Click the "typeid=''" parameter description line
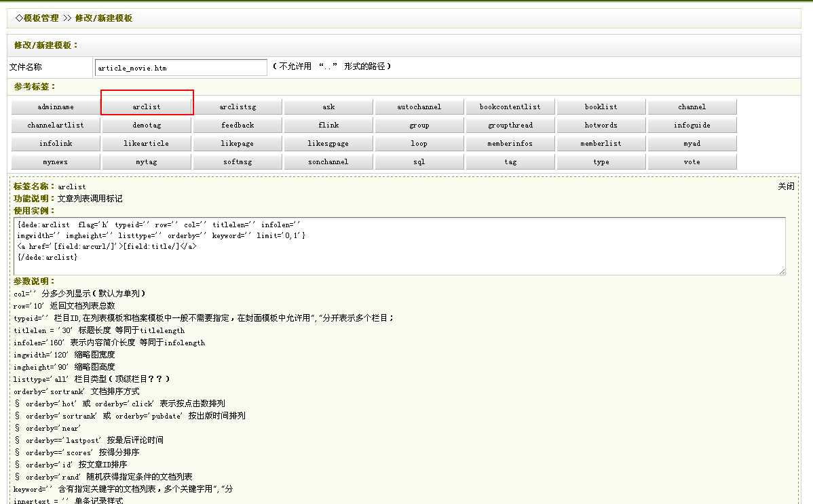Viewport: 813px width, 504px height. pos(204,318)
